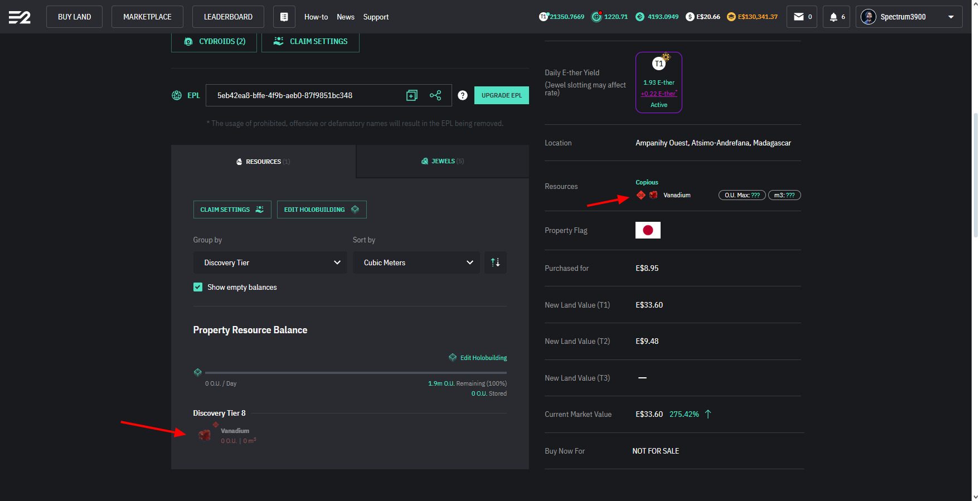Open the document icon beside Leaderboard

284,17
